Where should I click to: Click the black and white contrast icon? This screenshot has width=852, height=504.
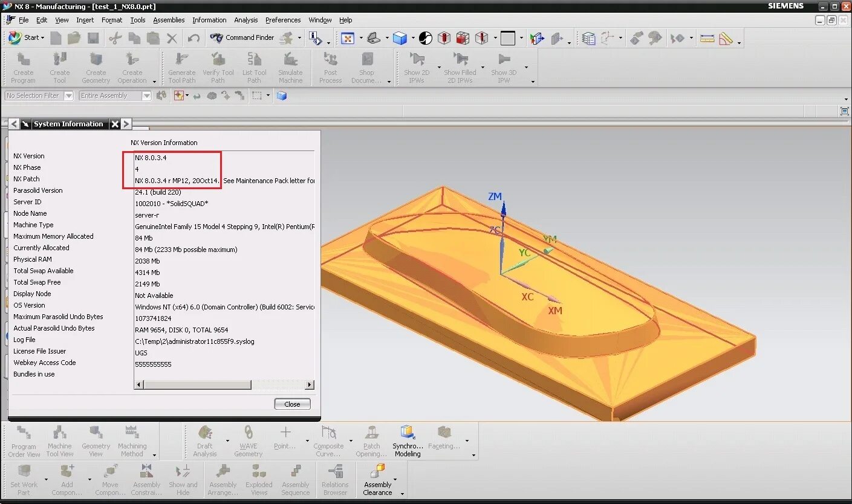(x=426, y=38)
